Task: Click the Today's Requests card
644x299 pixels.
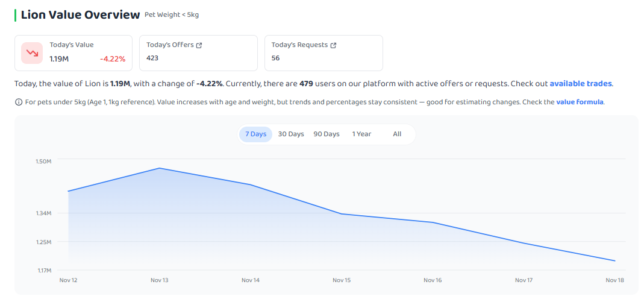Action: click(324, 53)
